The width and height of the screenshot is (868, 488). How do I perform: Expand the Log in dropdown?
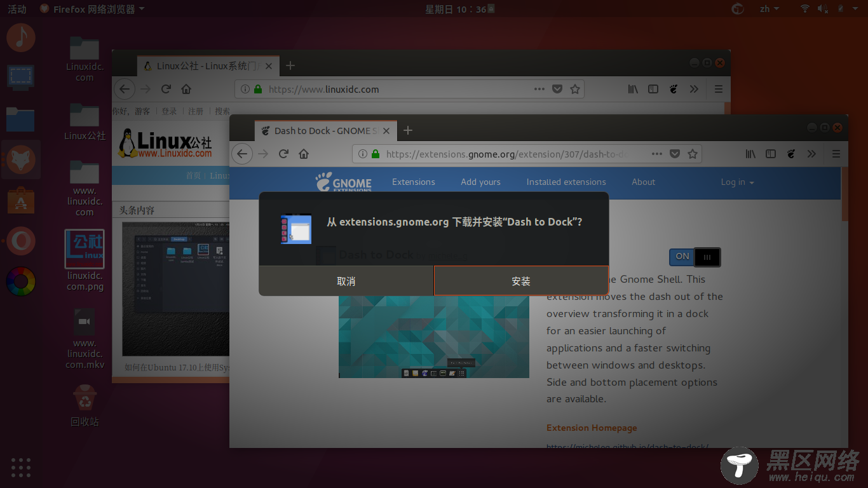tap(737, 182)
